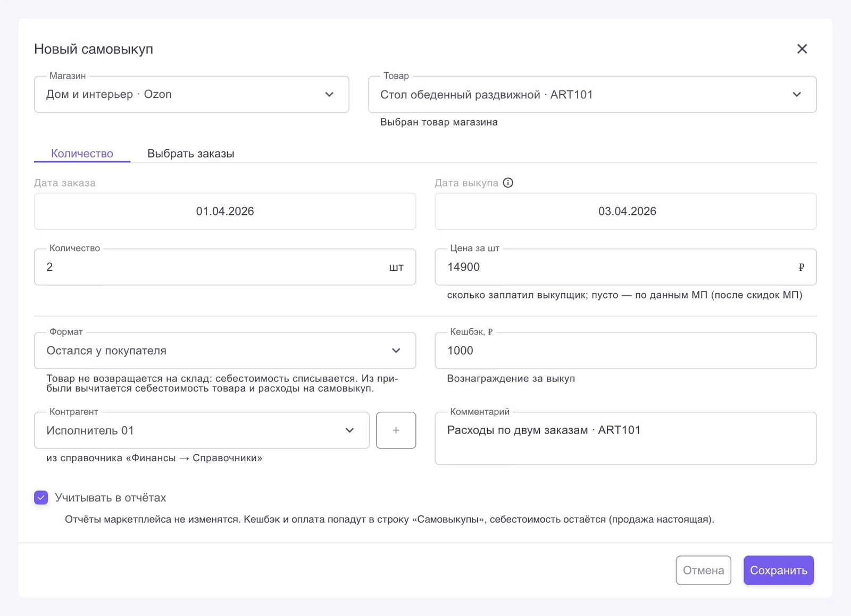Screen dimensions: 851x616
Task: Click the plus icon to add контрагент
Action: 396,430
